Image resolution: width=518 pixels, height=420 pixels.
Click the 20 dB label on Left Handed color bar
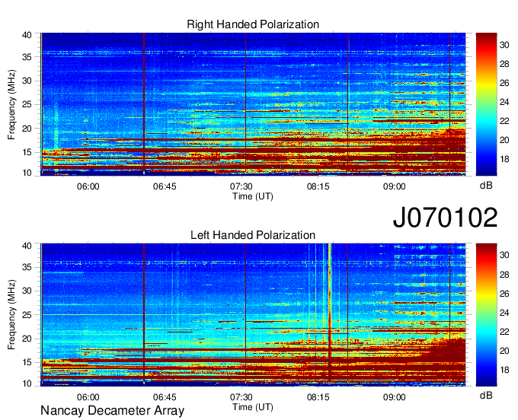coord(504,351)
